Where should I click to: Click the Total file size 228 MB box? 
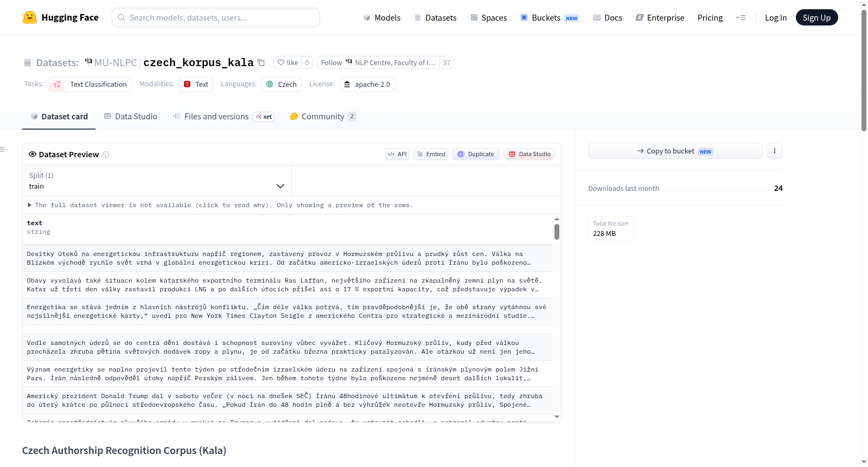coord(611,228)
